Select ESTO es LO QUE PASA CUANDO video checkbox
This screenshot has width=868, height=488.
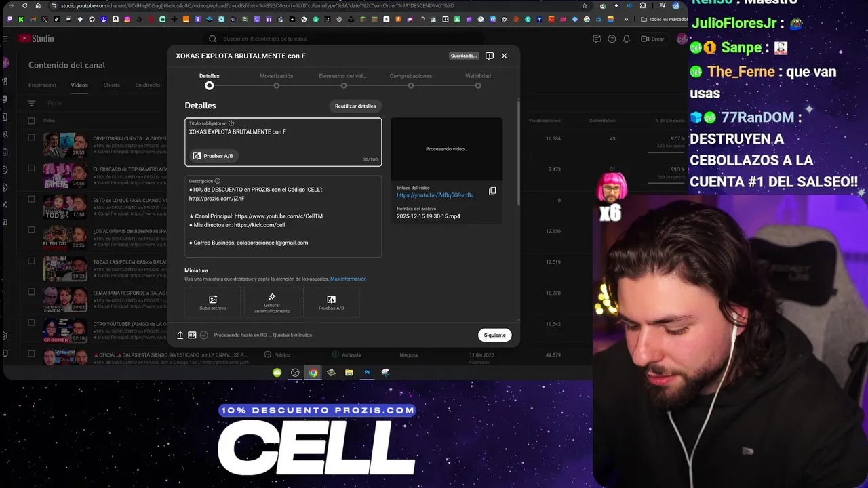(31, 199)
